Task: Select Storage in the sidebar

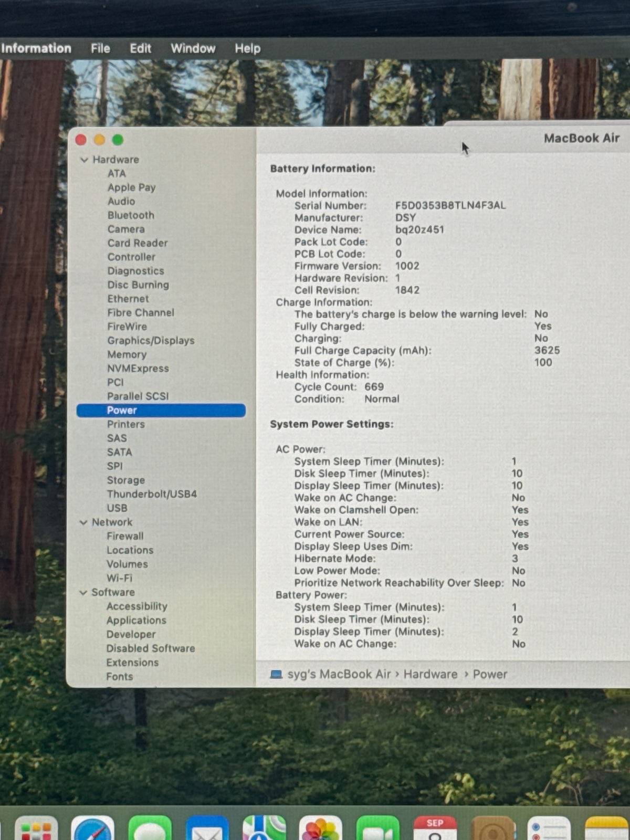Action: (126, 480)
